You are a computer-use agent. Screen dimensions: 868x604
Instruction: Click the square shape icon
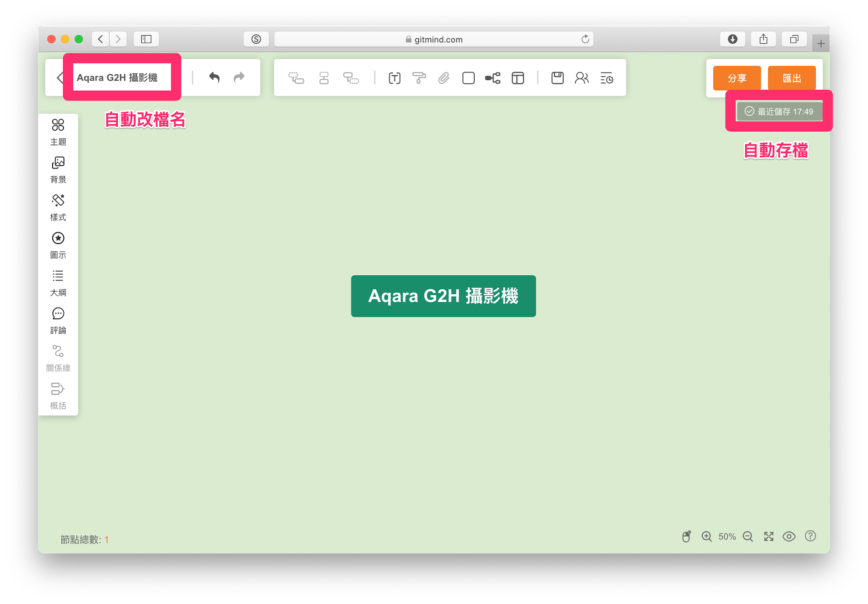click(x=468, y=78)
